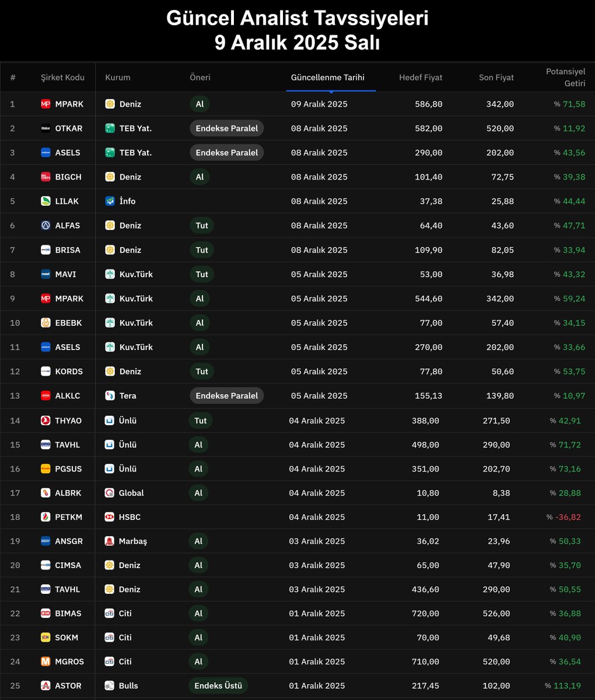Image resolution: width=595 pixels, height=700 pixels.
Task: Click the MGROS orange M logo
Action: coord(45,662)
